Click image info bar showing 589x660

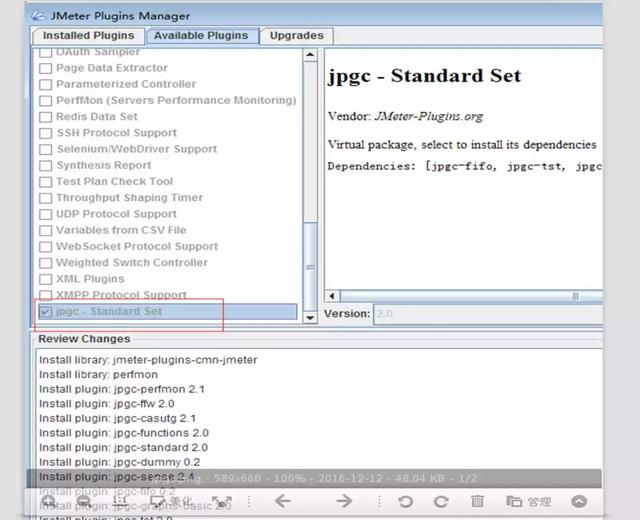click(x=313, y=478)
